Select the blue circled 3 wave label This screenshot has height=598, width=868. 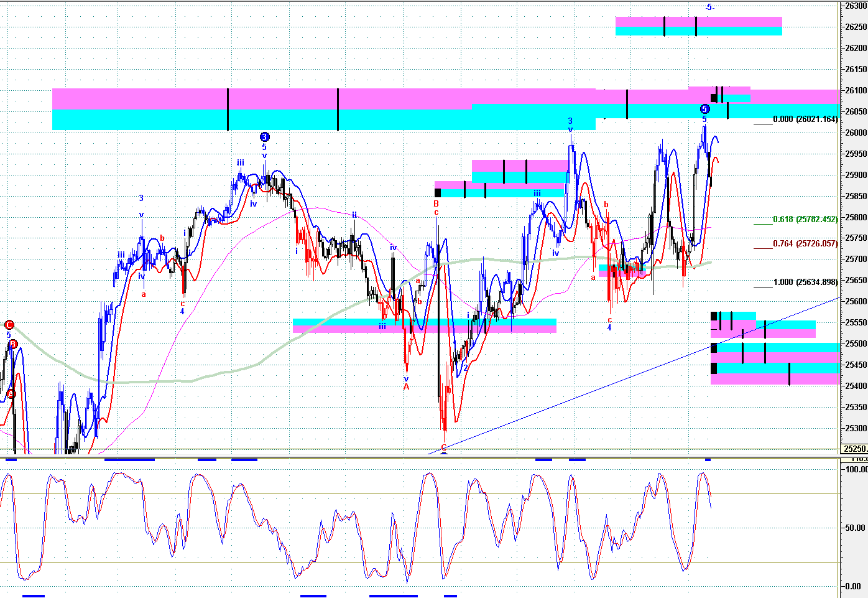click(264, 137)
